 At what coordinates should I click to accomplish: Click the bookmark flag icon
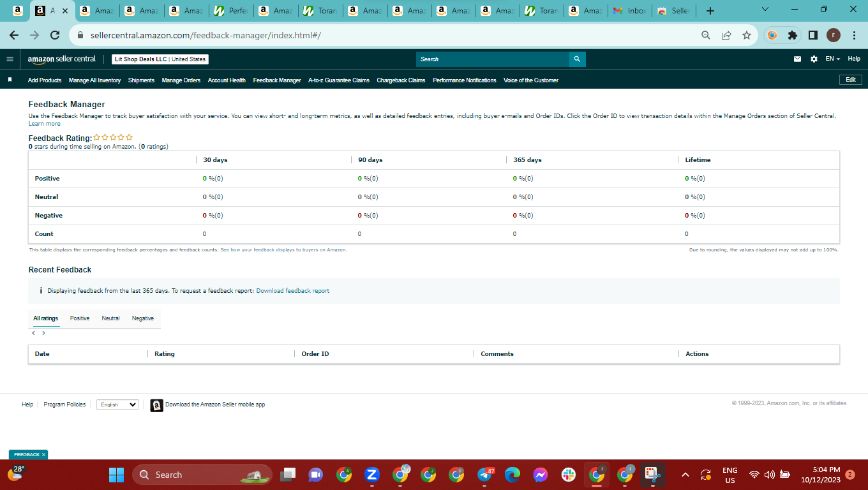click(x=10, y=80)
